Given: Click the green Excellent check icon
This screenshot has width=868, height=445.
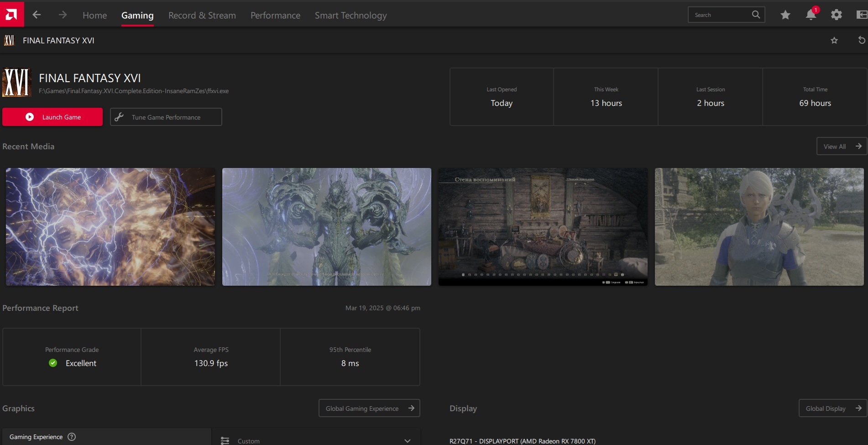Looking at the screenshot, I should point(53,363).
